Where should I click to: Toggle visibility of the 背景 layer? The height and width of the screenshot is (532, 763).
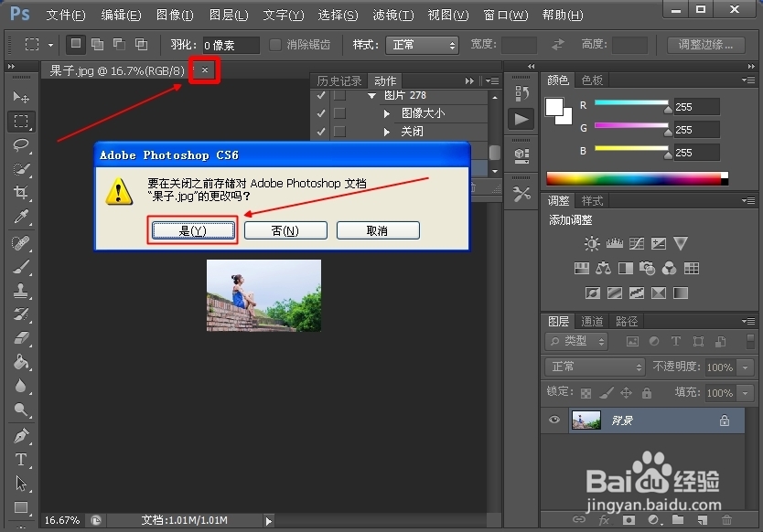click(x=554, y=420)
